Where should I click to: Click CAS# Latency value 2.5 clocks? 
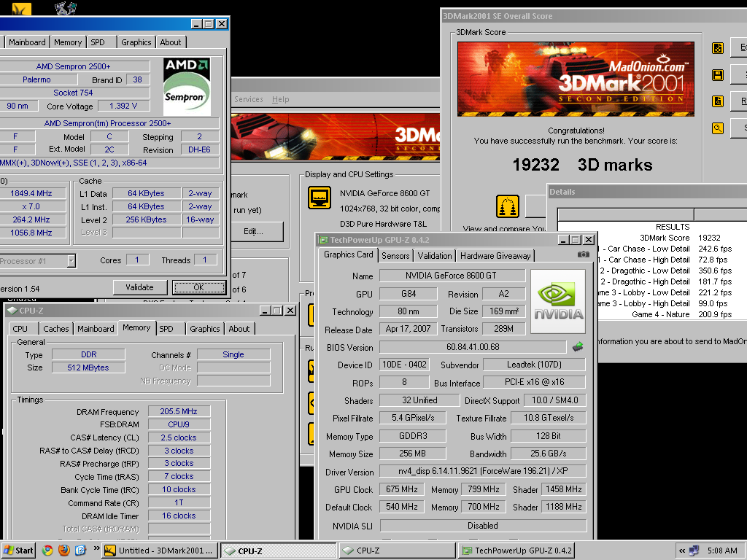coord(179,437)
